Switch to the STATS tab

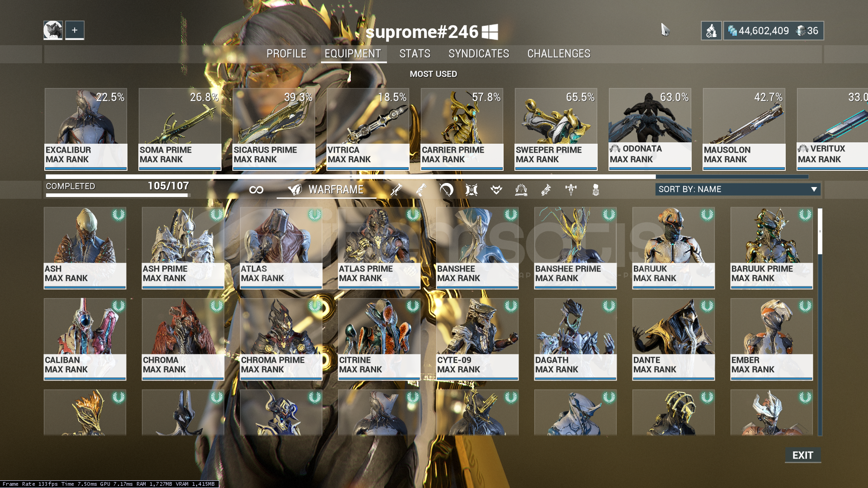tap(415, 54)
